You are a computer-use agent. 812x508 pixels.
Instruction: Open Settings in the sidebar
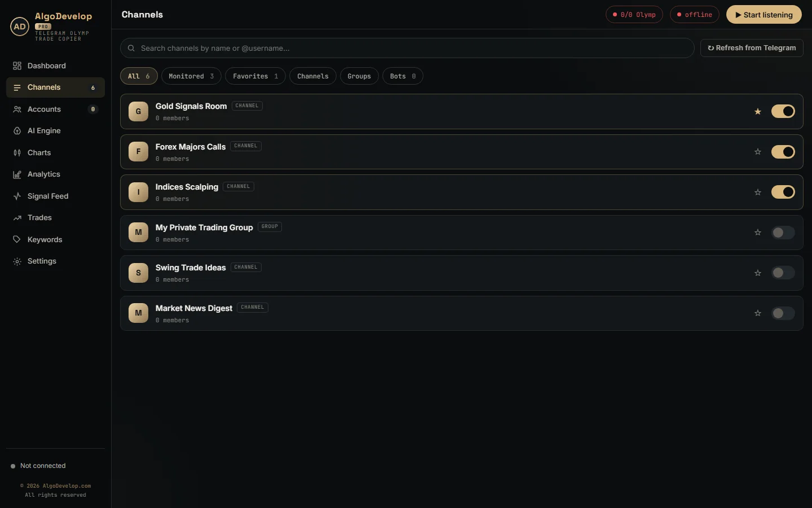[x=55, y=261]
